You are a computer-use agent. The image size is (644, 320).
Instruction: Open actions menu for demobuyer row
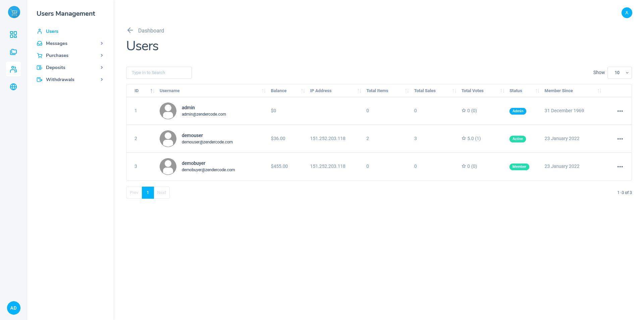click(620, 167)
